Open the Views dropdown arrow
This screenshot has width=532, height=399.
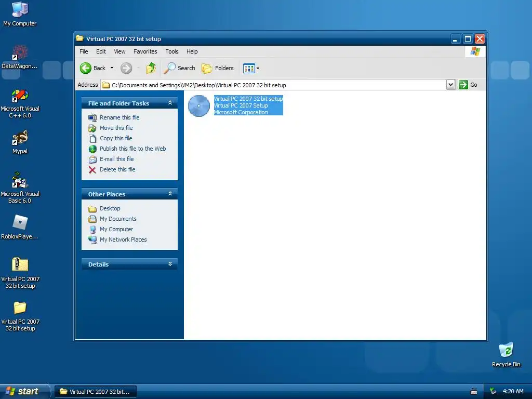258,68
